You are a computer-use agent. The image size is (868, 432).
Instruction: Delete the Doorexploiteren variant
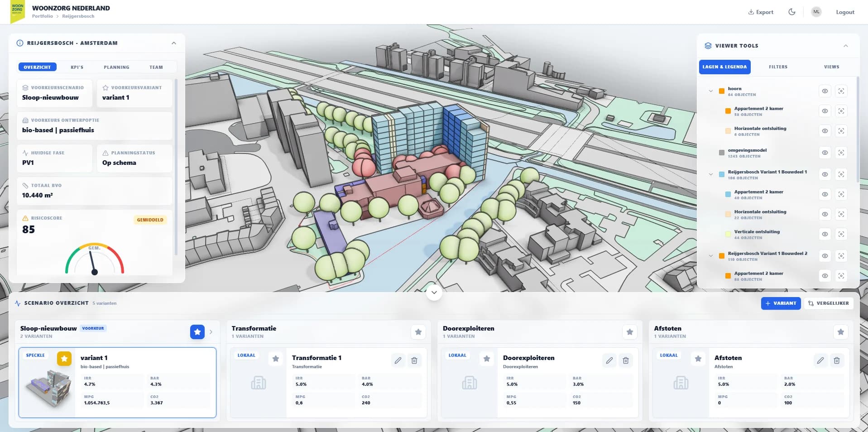[625, 360]
